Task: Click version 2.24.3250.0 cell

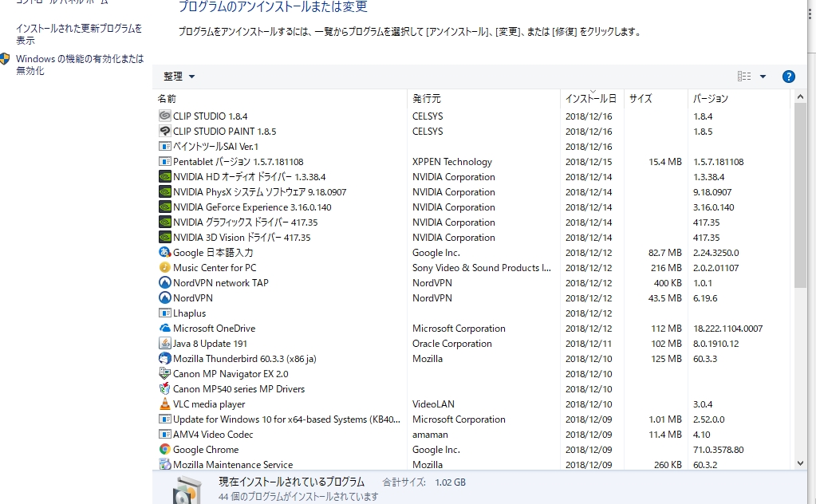Action: (716, 253)
